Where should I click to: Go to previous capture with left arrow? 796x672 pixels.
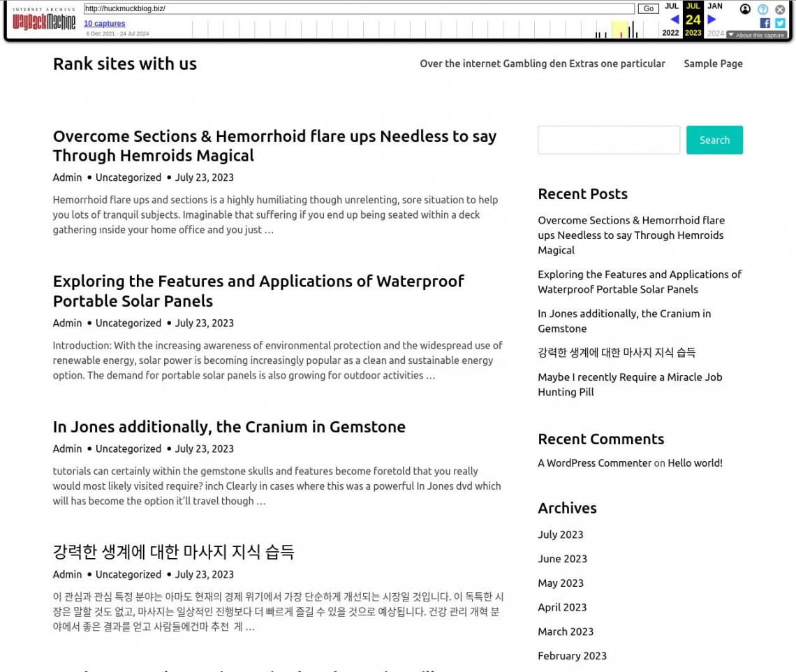pos(674,20)
